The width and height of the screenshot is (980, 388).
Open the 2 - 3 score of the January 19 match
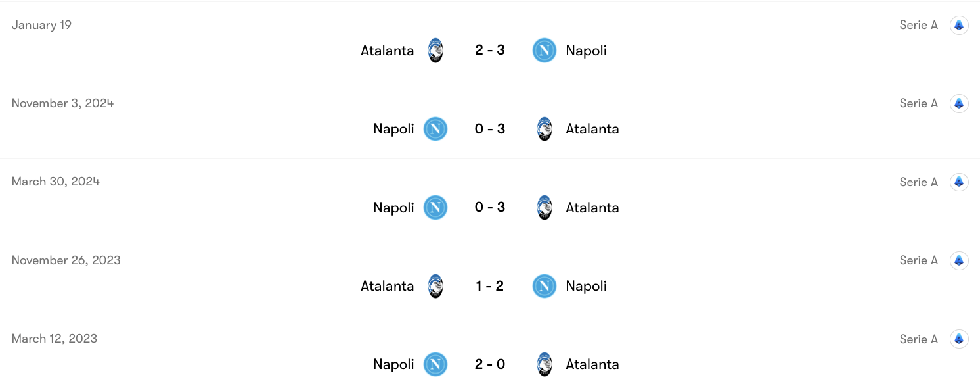(489, 50)
